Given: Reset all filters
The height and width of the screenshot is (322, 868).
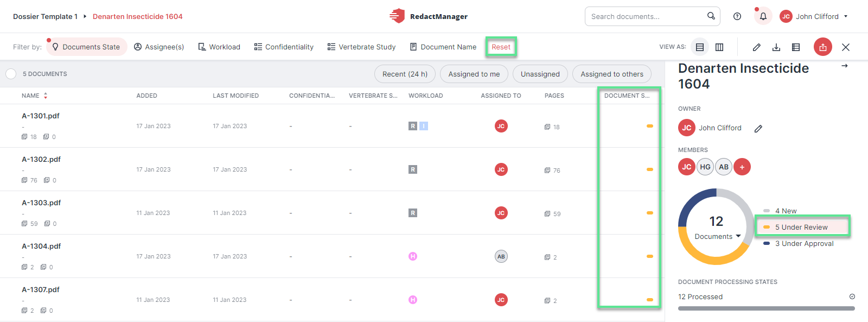Looking at the screenshot, I should click(x=501, y=47).
